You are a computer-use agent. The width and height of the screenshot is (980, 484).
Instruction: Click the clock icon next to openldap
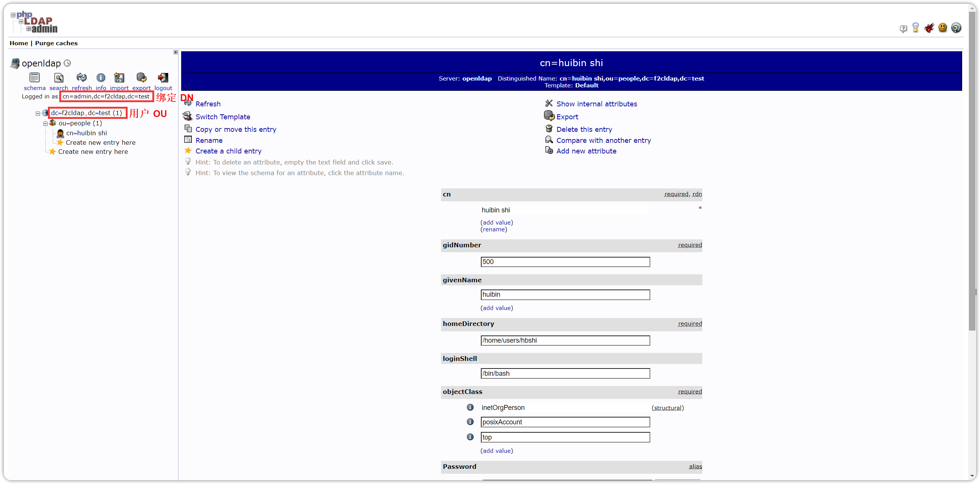[67, 63]
